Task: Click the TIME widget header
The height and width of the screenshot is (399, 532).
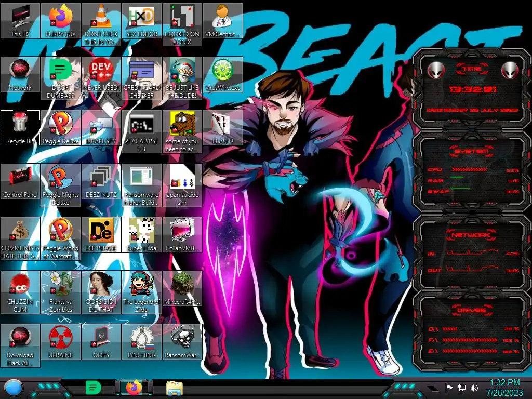Action: click(472, 69)
